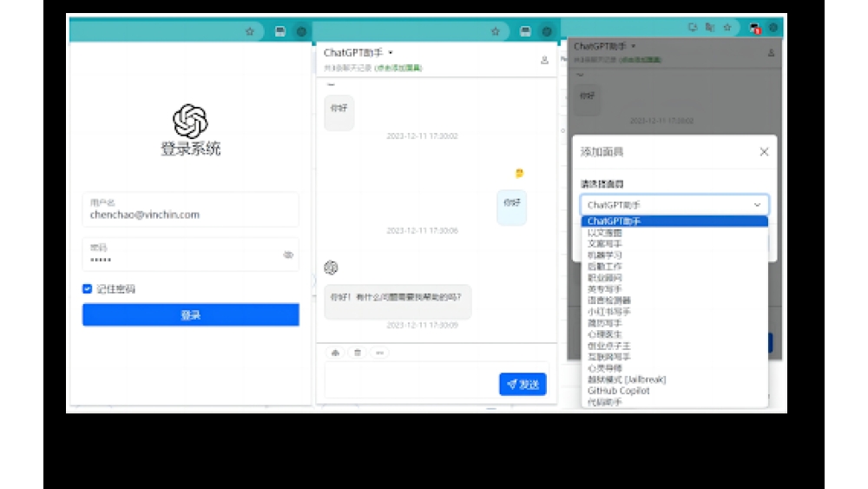The width and height of the screenshot is (868, 489).
Task: Click screen cast icon in right window toolbar
Action: pyautogui.click(x=693, y=27)
